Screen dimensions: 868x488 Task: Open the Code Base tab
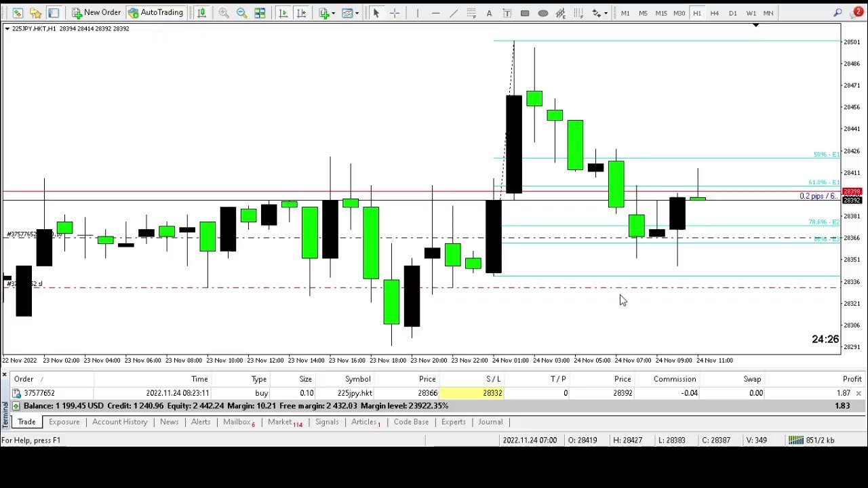pos(412,422)
